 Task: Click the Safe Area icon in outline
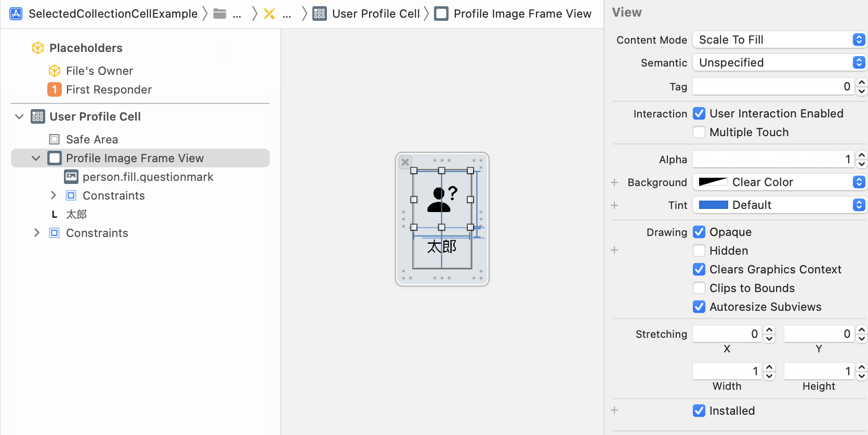click(55, 139)
